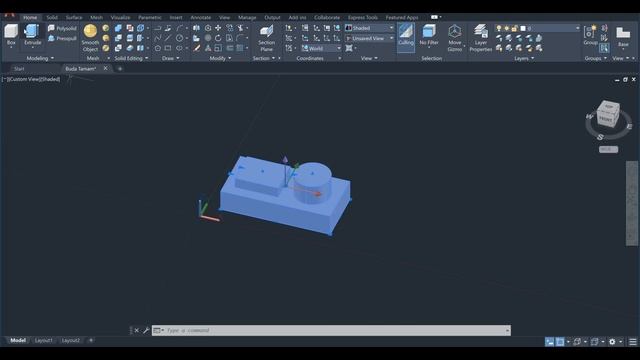The width and height of the screenshot is (640, 360).
Task: Open the No Filter selection dropdown
Action: [x=429, y=35]
